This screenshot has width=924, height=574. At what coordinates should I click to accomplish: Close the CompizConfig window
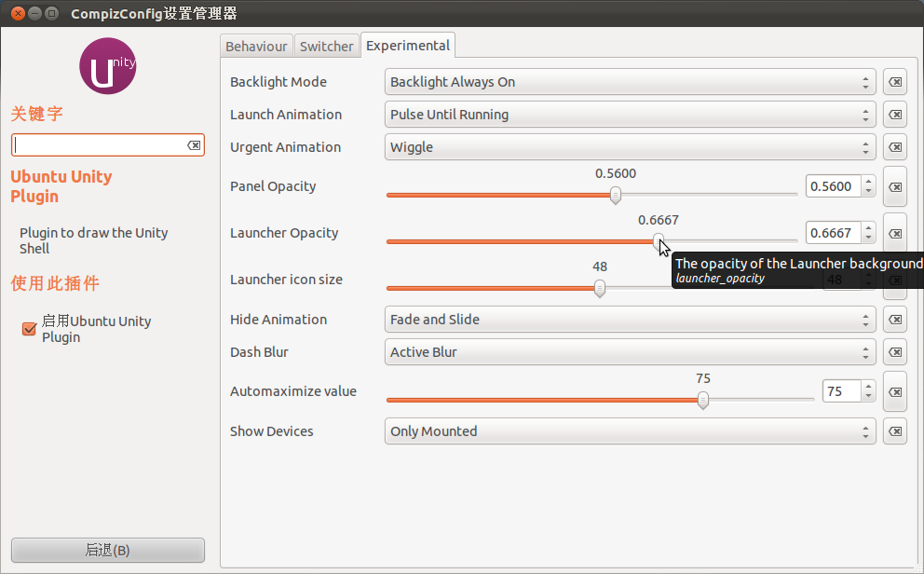click(19, 13)
